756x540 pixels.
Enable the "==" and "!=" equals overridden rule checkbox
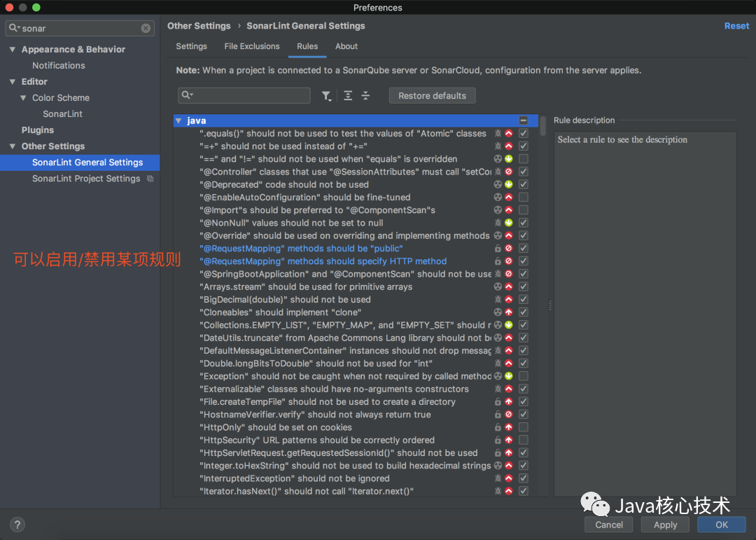523,159
